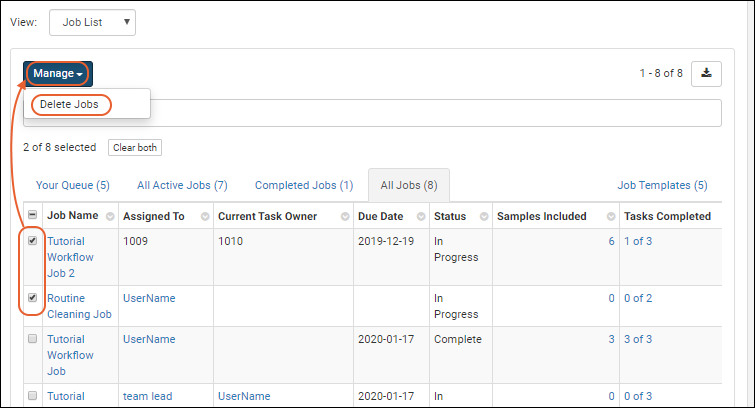Click the download export icon button
This screenshot has width=755, height=408.
(x=706, y=73)
